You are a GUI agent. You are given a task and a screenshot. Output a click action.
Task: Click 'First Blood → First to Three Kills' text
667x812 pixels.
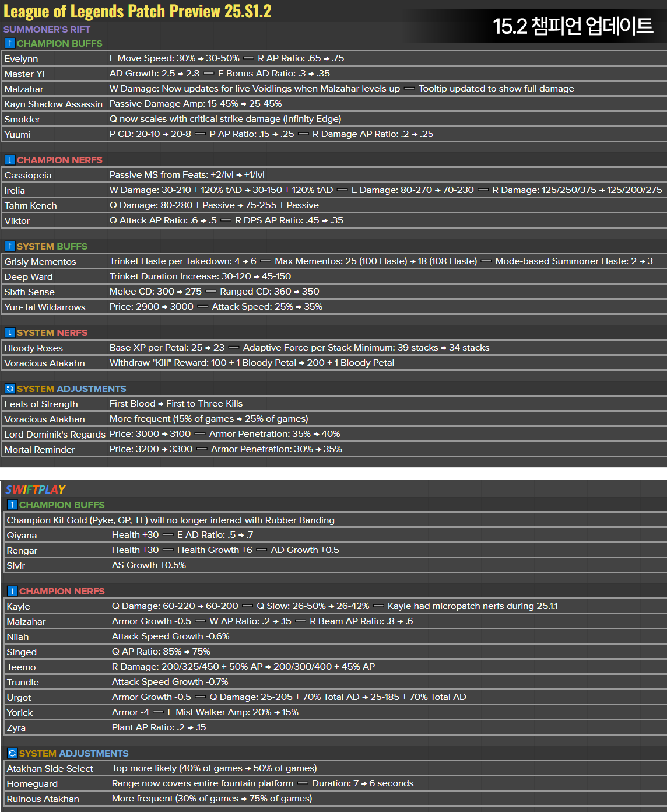pyautogui.click(x=176, y=404)
